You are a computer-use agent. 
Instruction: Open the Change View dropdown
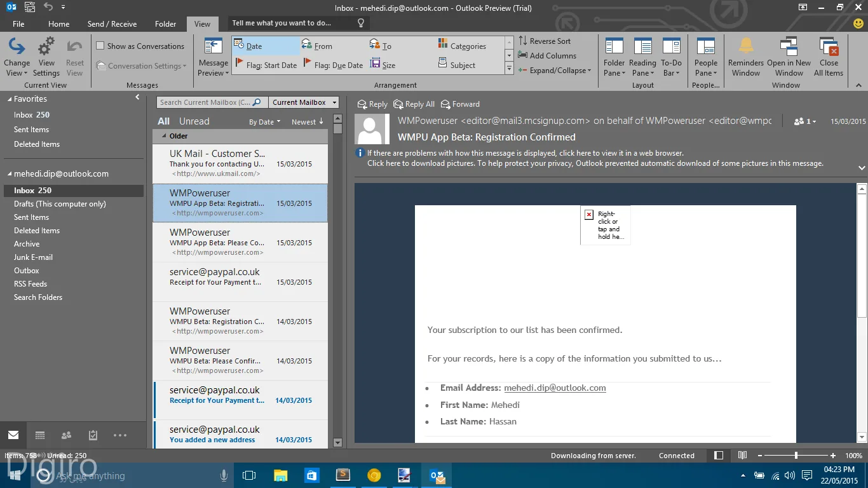pyautogui.click(x=17, y=57)
